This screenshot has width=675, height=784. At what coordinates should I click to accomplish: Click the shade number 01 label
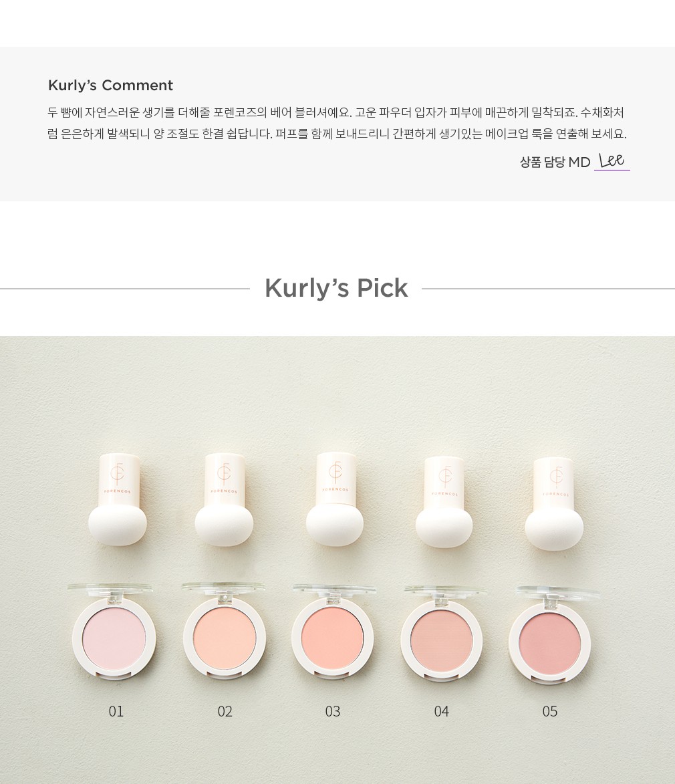coord(116,711)
